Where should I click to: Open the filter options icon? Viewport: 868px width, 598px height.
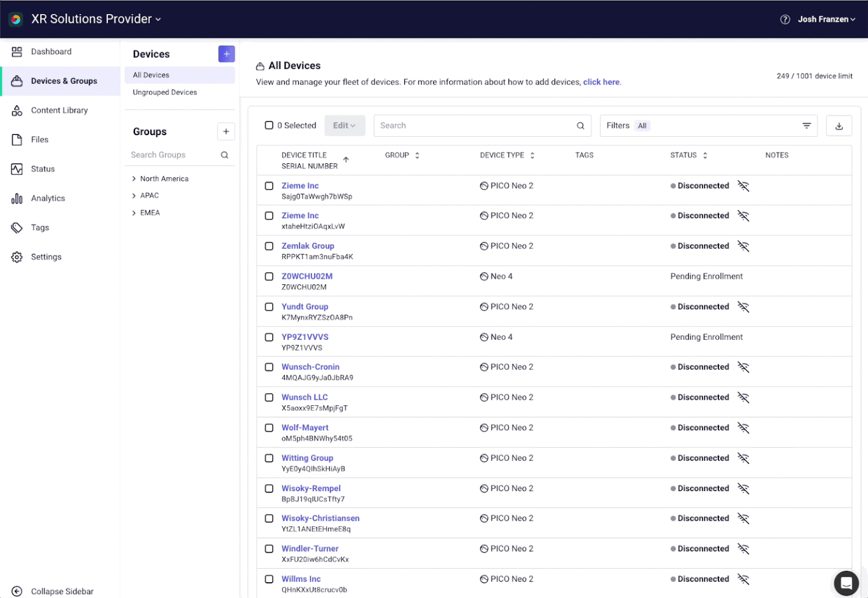pos(806,125)
